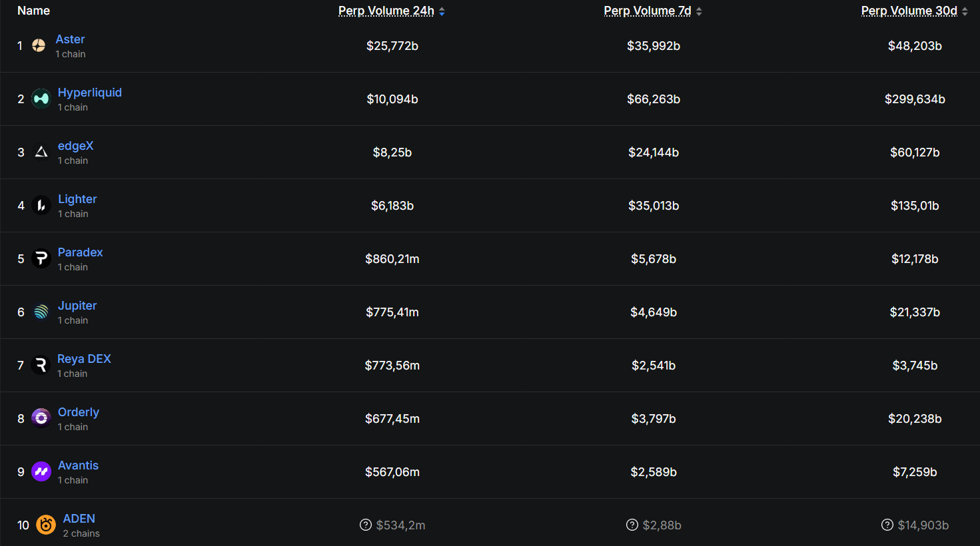
Task: Click the Reya DEX logo icon
Action: pos(41,365)
